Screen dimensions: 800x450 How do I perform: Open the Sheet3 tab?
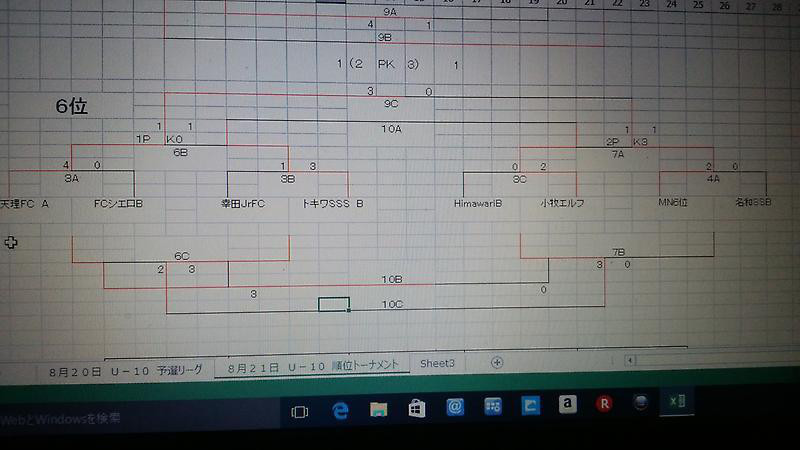click(x=437, y=363)
